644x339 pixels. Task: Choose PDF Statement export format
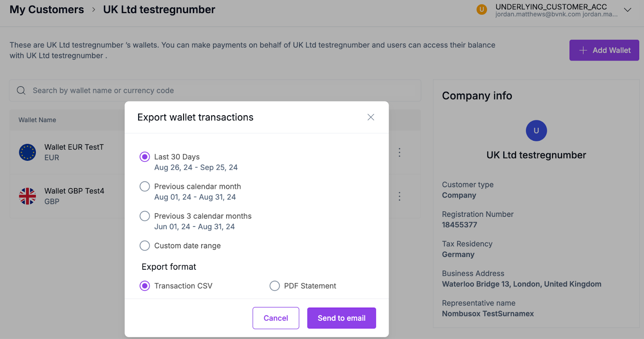(275, 286)
